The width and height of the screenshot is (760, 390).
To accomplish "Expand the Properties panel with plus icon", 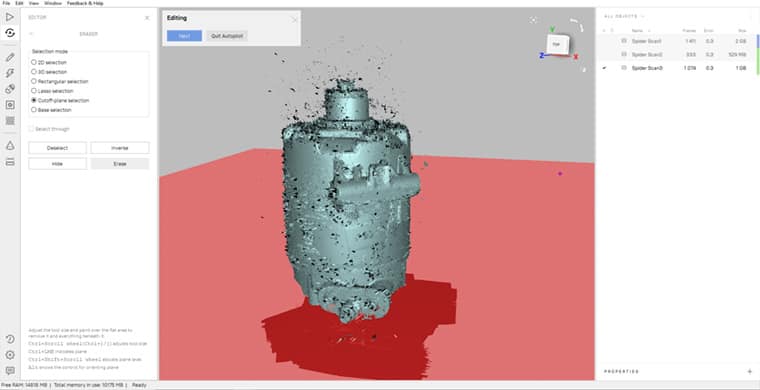I will pyautogui.click(x=750, y=372).
